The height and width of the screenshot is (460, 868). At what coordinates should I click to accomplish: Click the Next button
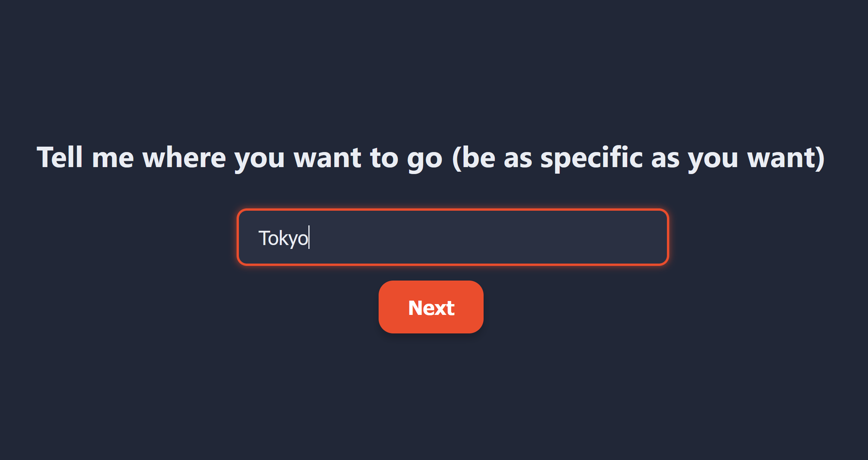click(x=431, y=307)
